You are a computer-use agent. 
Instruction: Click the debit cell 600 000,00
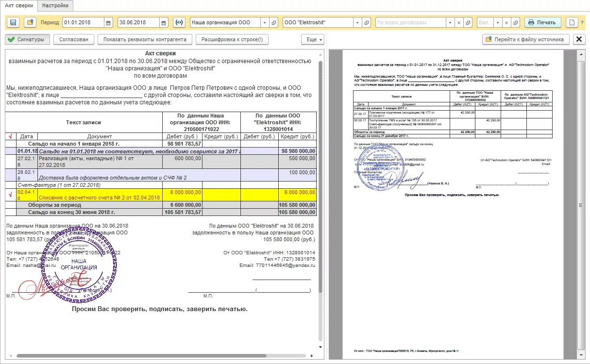point(182,162)
